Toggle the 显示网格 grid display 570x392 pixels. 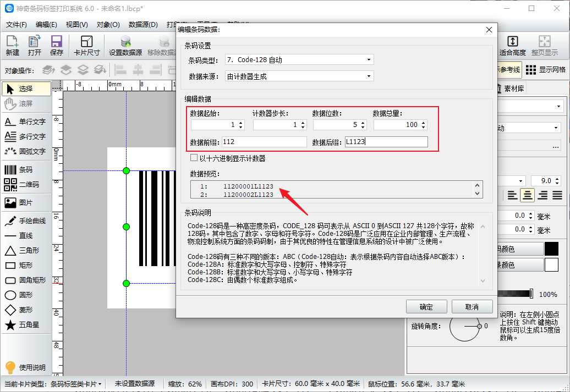(546, 70)
